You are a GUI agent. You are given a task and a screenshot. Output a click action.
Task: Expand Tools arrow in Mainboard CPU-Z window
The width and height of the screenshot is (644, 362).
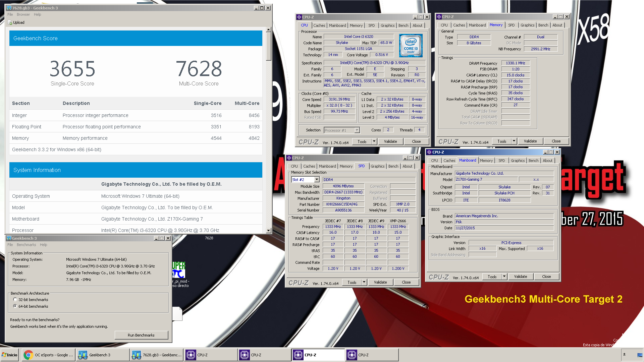tap(504, 277)
